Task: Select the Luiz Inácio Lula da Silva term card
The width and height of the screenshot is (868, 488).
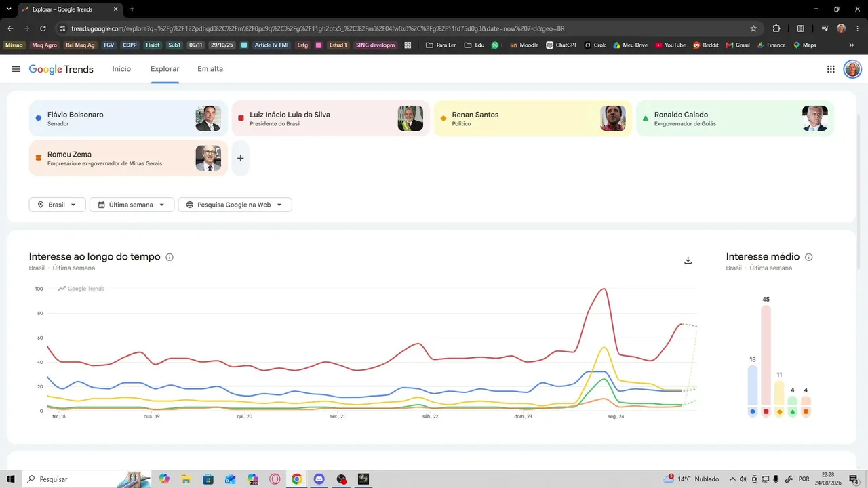Action: [330, 119]
